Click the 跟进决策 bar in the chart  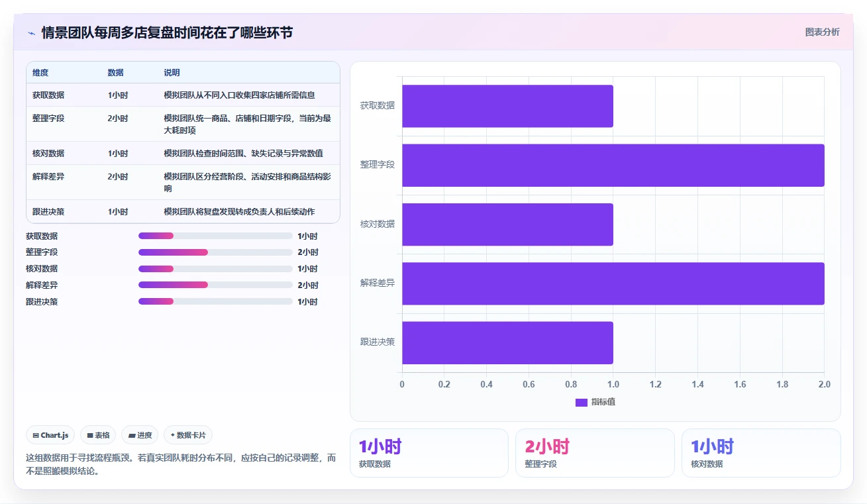(x=507, y=342)
